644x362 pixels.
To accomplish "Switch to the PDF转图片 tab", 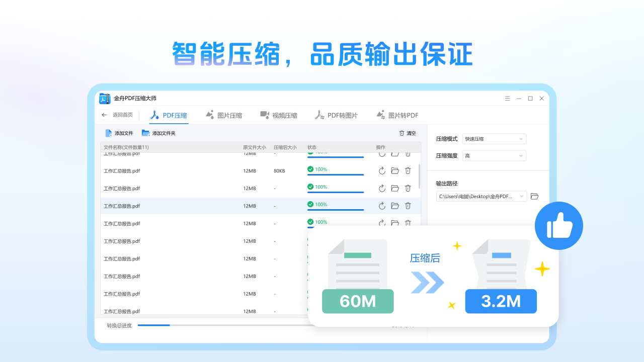I will pos(336,115).
